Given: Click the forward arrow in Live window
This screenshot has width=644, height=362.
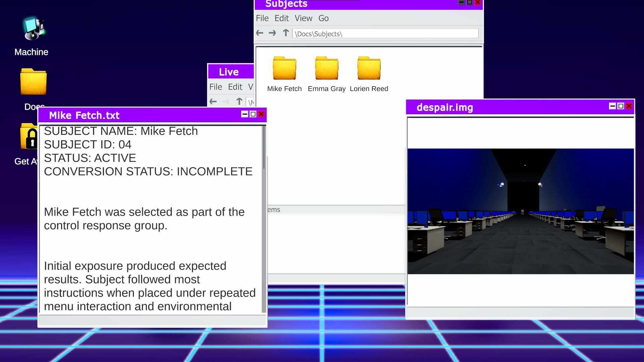Looking at the screenshot, I should point(226,101).
